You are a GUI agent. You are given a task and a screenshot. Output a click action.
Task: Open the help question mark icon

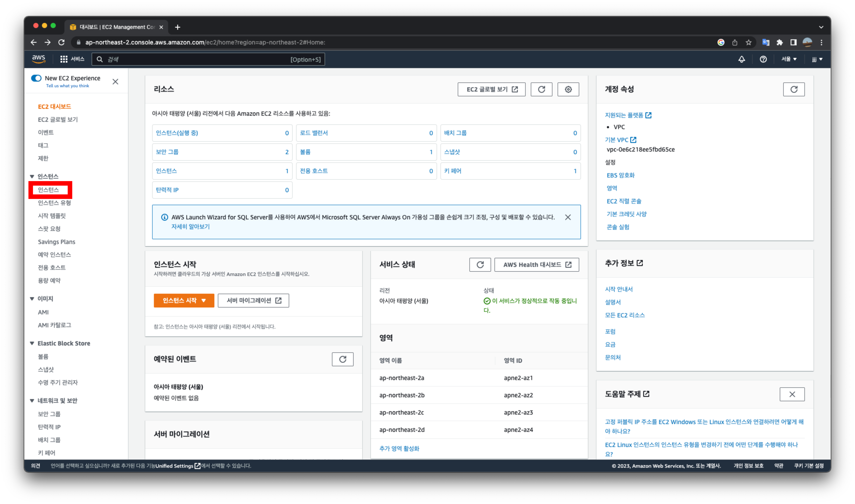[x=763, y=59]
